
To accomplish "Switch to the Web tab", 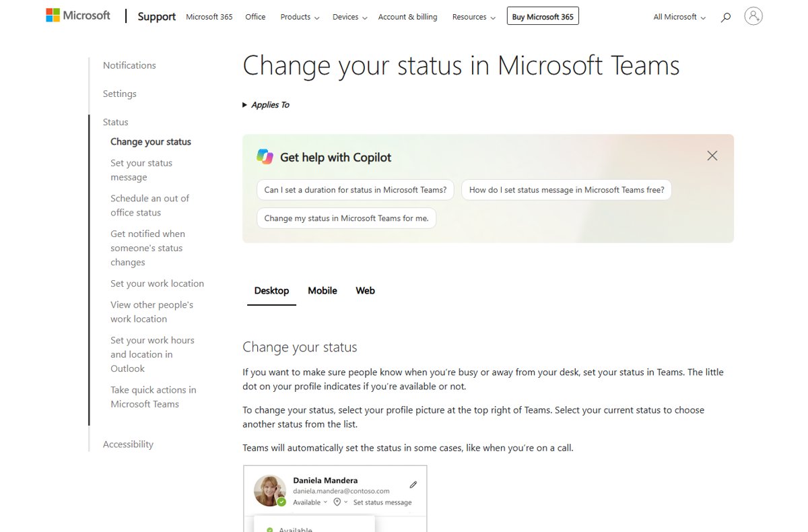I will 365,291.
